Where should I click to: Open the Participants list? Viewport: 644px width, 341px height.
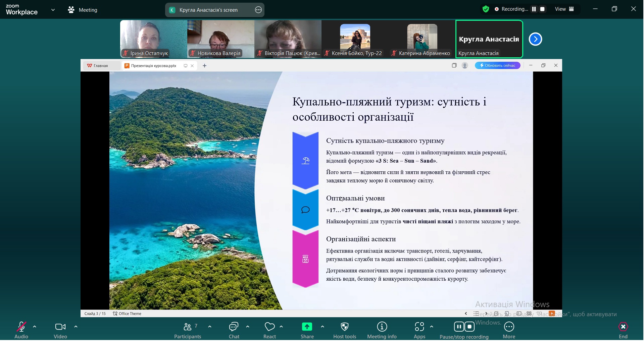(x=188, y=330)
